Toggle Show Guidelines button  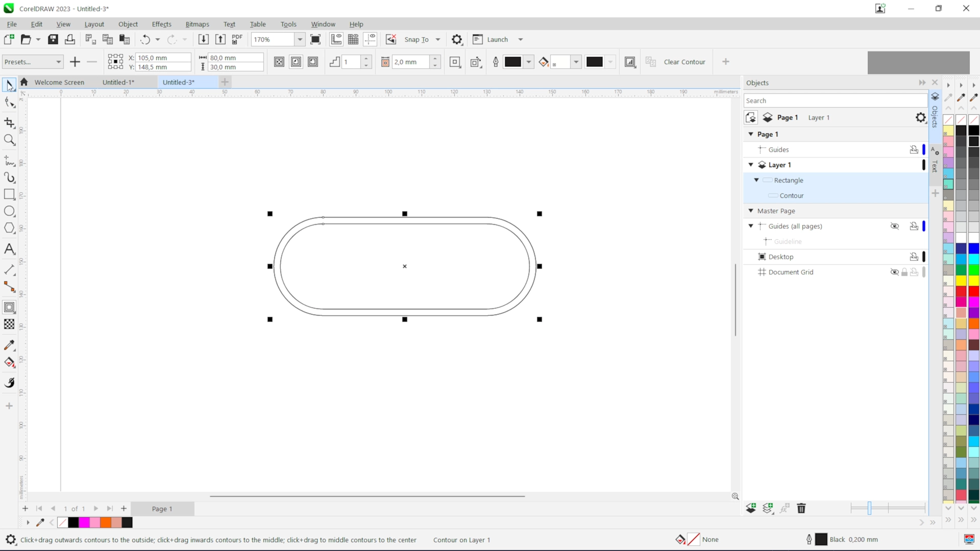(x=370, y=39)
